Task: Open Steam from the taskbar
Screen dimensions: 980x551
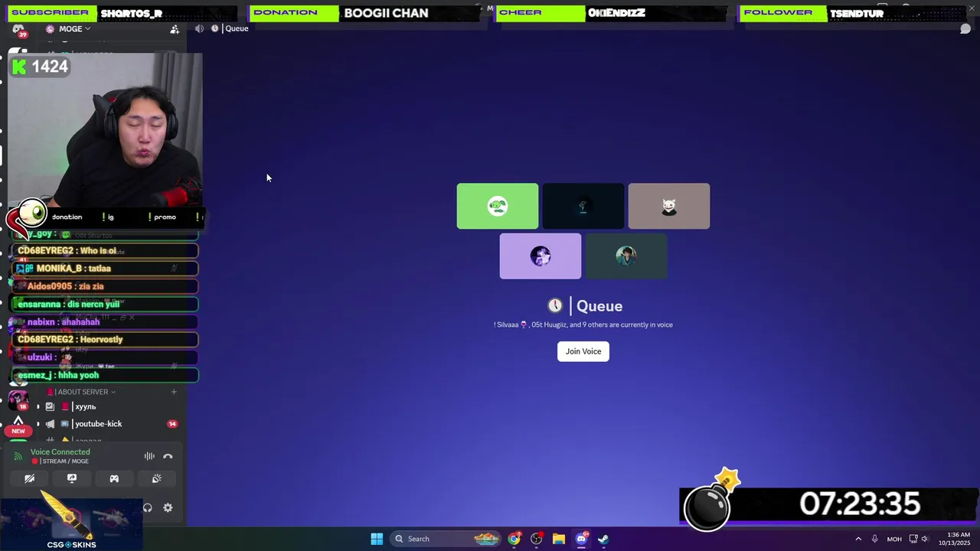Action: coord(603,539)
